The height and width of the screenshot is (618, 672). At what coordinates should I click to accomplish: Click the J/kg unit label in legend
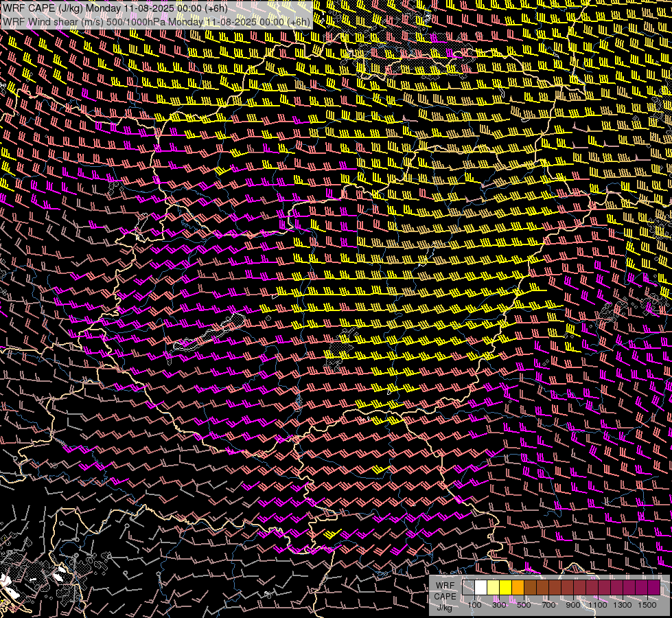[x=444, y=608]
